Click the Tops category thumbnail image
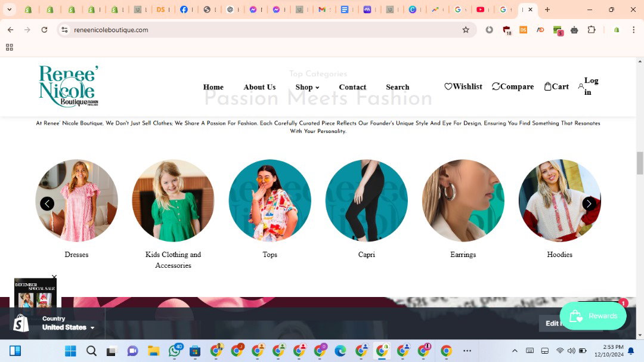Image resolution: width=644 pixels, height=362 pixels. pyautogui.click(x=270, y=200)
